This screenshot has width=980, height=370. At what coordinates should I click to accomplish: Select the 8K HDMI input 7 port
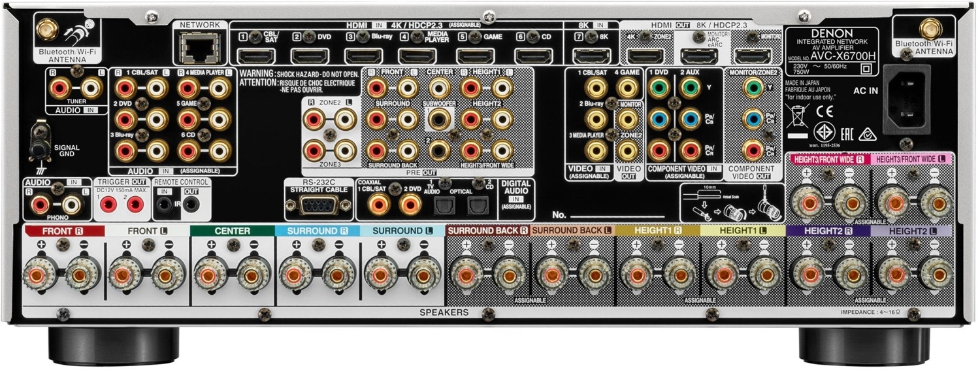pos(591,56)
